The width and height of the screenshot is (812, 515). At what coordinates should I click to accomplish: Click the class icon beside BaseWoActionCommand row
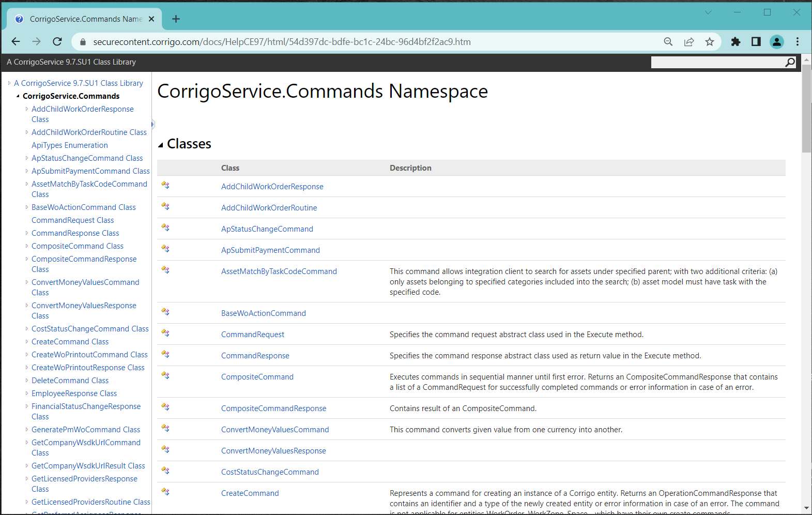[165, 312]
